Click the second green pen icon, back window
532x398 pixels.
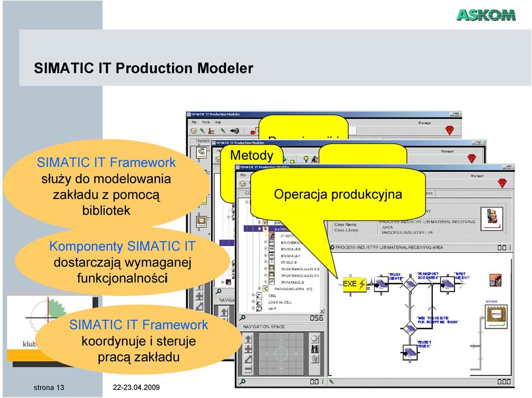coord(223,130)
